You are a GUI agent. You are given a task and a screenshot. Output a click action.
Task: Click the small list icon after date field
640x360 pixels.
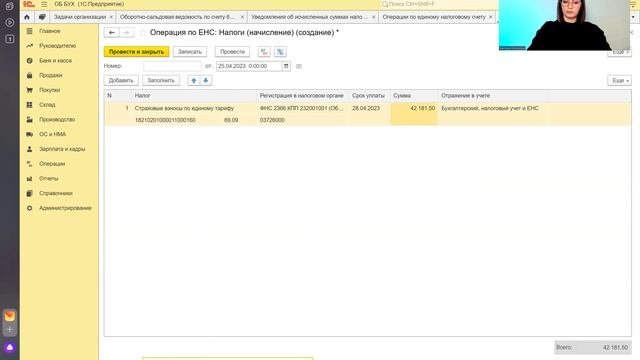click(x=299, y=66)
